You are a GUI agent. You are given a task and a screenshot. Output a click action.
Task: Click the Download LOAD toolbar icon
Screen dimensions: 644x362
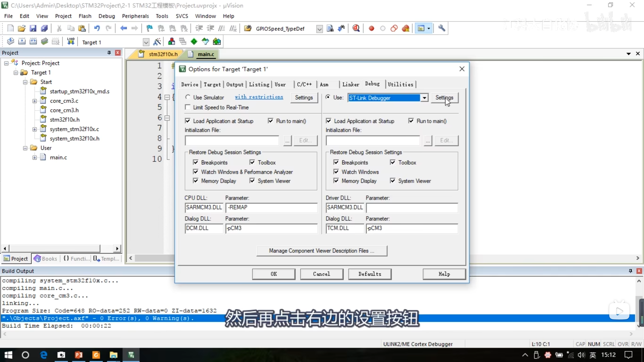(x=71, y=41)
